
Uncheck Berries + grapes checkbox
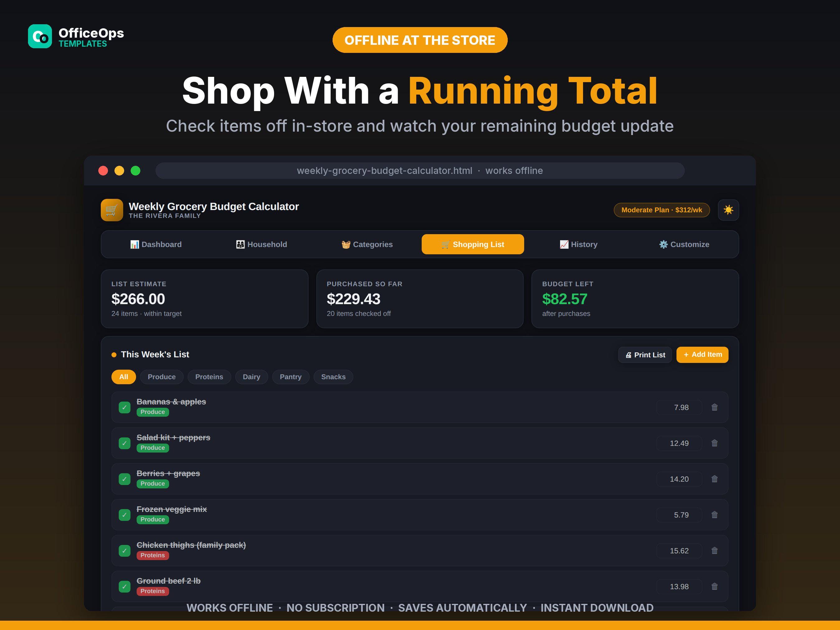[124, 479]
